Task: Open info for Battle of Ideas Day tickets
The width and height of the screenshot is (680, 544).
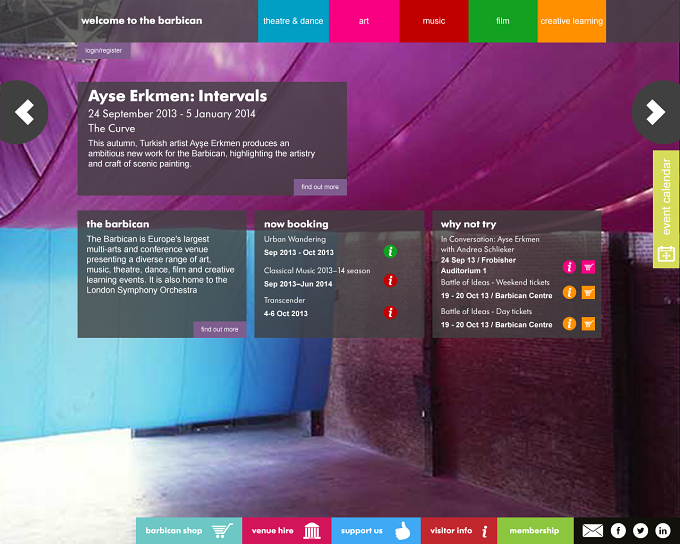Action: (x=569, y=324)
